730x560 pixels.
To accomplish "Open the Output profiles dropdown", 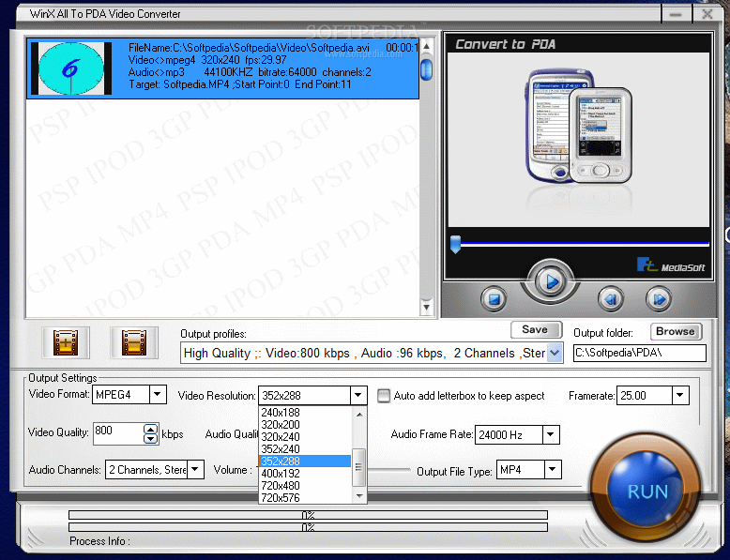I will coord(555,353).
